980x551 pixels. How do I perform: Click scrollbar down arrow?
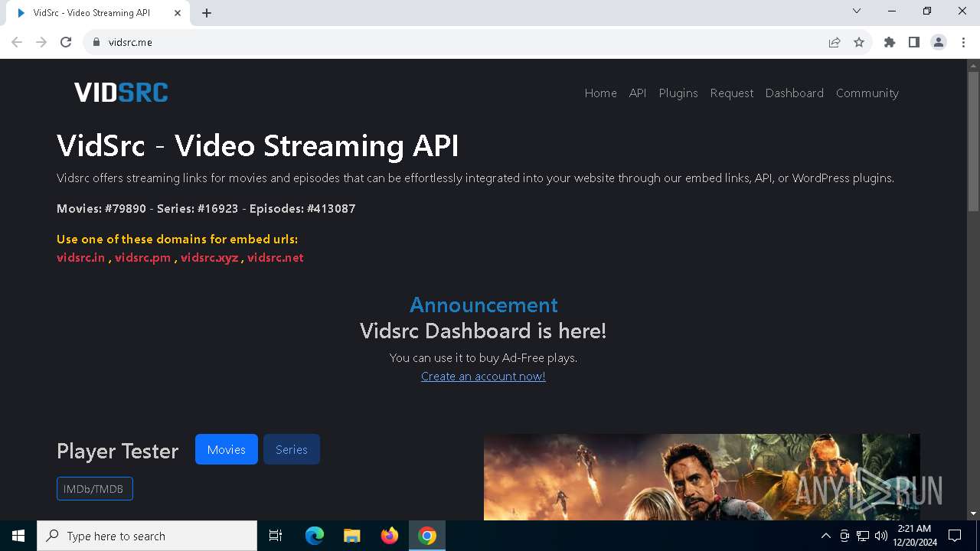coord(973,513)
